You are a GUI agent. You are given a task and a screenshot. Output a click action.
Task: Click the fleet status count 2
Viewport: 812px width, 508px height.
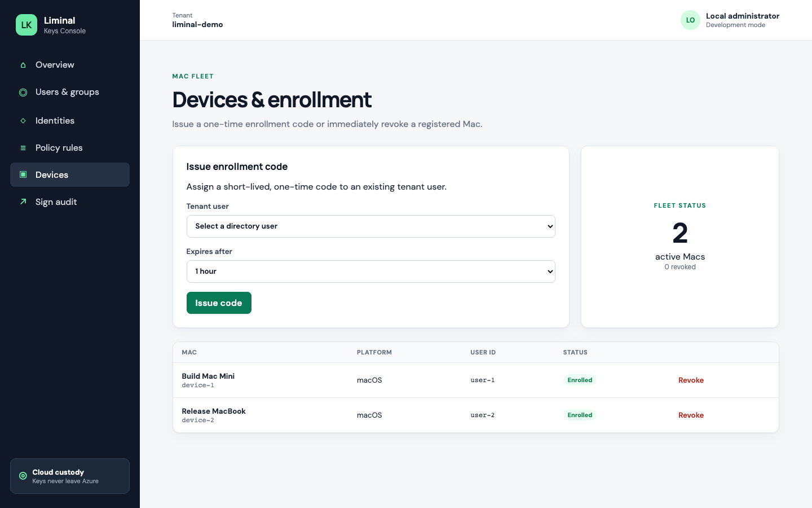pyautogui.click(x=680, y=233)
